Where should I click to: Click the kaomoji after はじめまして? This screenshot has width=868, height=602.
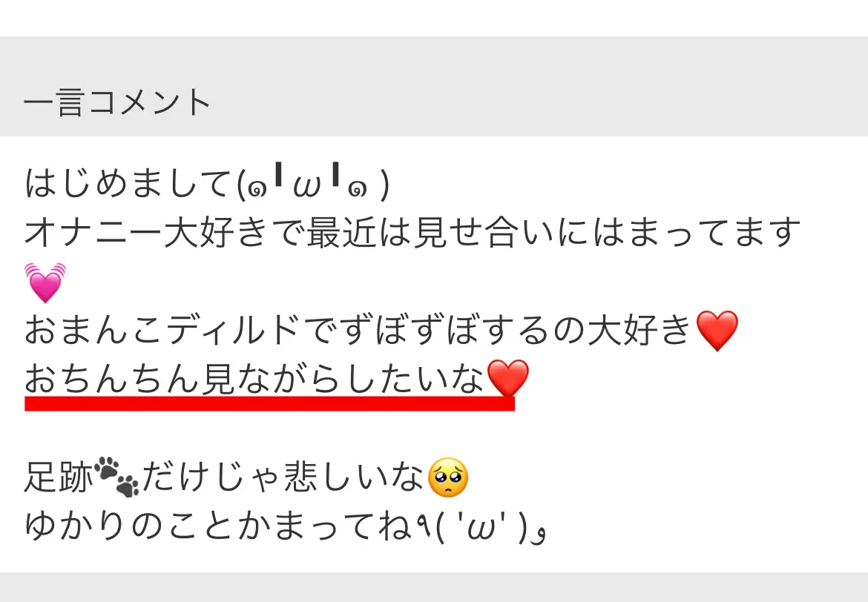tap(313, 184)
